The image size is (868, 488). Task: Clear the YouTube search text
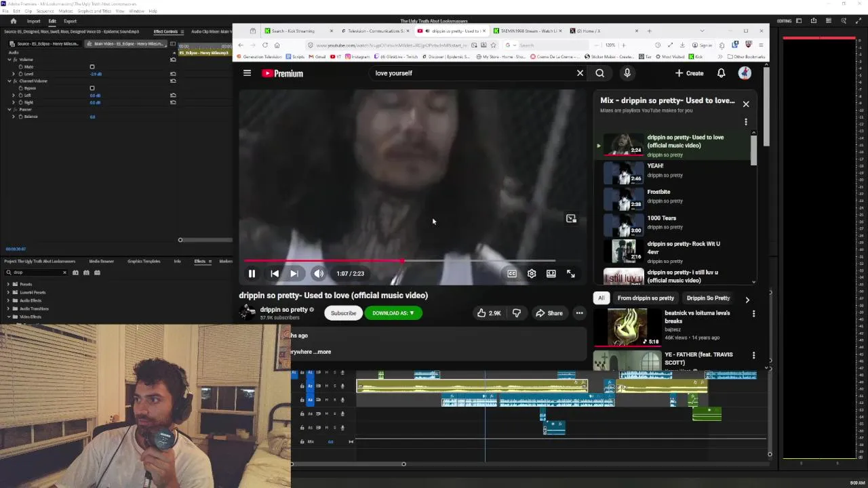[580, 73]
